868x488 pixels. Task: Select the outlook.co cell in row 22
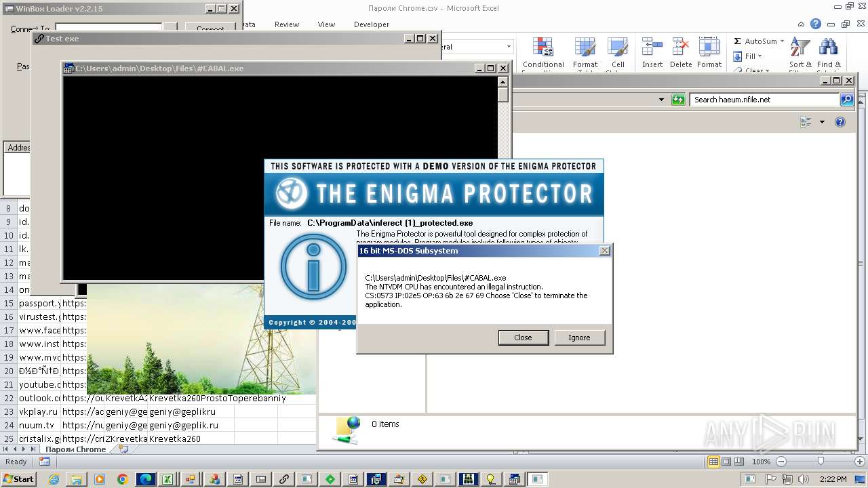click(x=39, y=399)
